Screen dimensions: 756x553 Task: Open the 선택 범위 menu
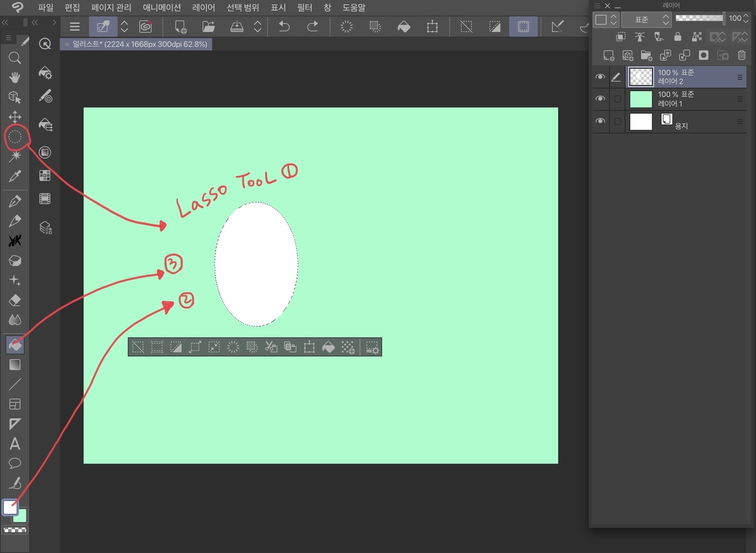[242, 8]
